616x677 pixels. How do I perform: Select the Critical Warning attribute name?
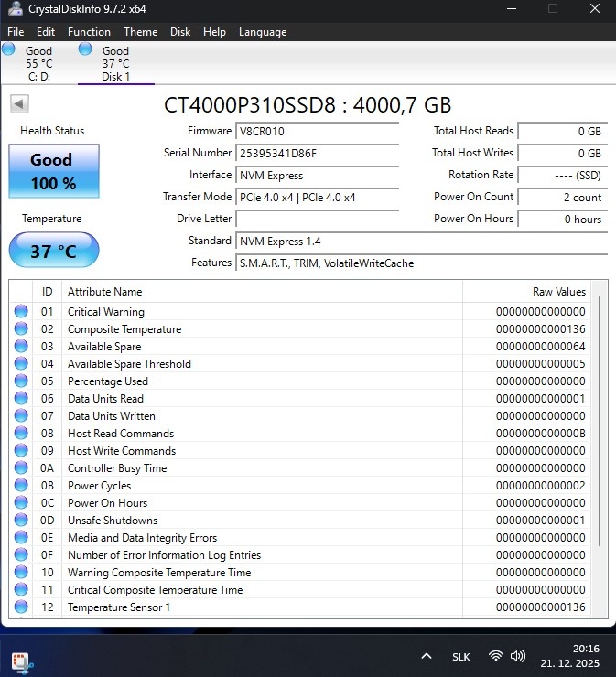coord(106,312)
